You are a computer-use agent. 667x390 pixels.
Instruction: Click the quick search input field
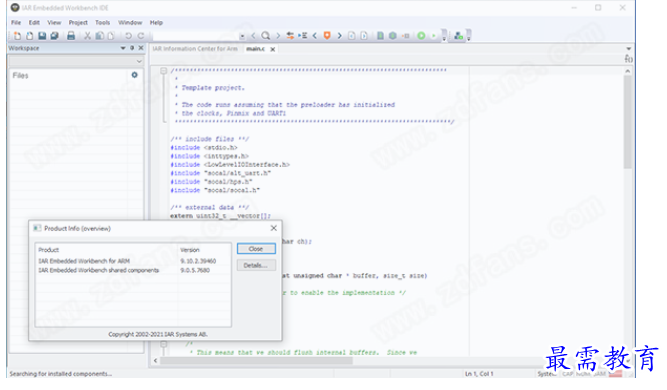(x=195, y=36)
